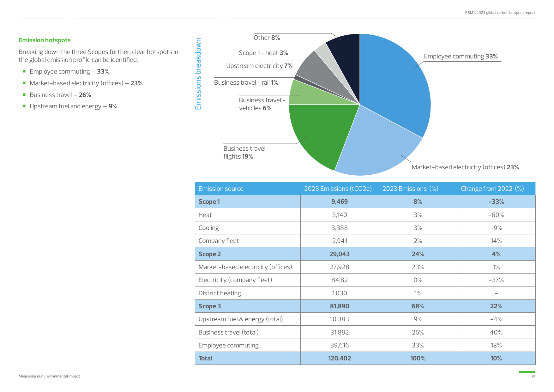
Task: Click the page number 15
Action: (533, 377)
